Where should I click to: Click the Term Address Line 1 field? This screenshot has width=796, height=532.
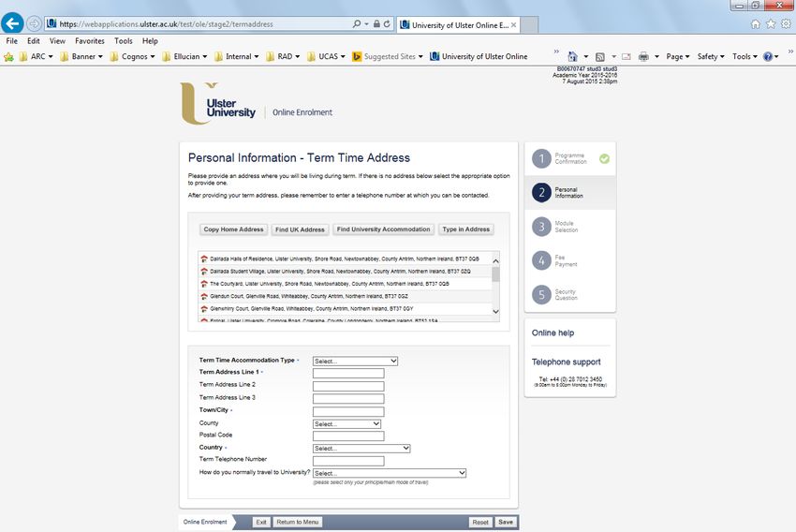tap(348, 373)
